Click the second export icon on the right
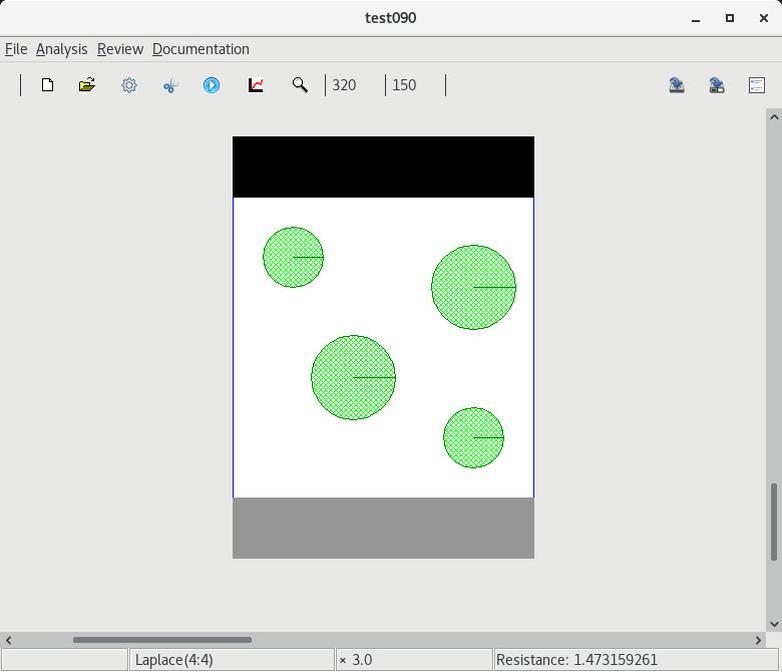The width and height of the screenshot is (782, 672). click(x=716, y=85)
